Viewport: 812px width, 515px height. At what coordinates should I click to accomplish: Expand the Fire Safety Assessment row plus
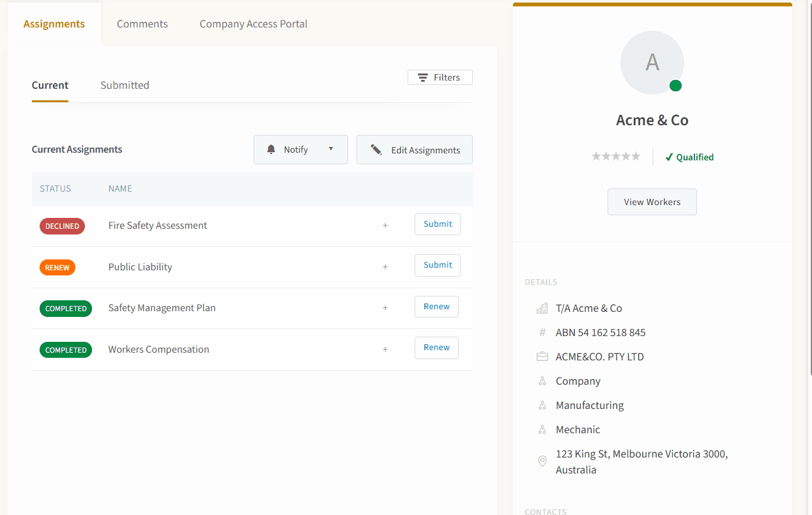pos(385,226)
